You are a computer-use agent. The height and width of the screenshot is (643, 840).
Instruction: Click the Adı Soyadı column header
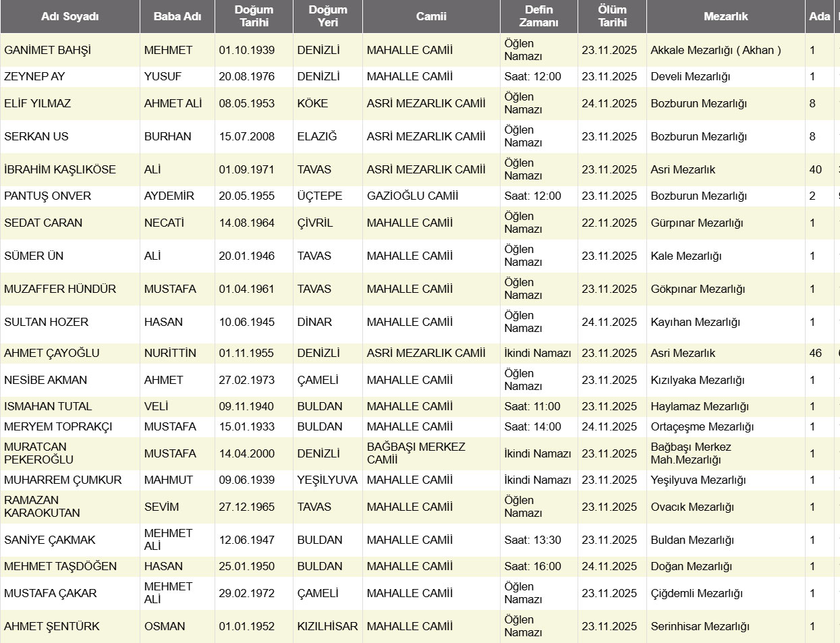click(69, 16)
